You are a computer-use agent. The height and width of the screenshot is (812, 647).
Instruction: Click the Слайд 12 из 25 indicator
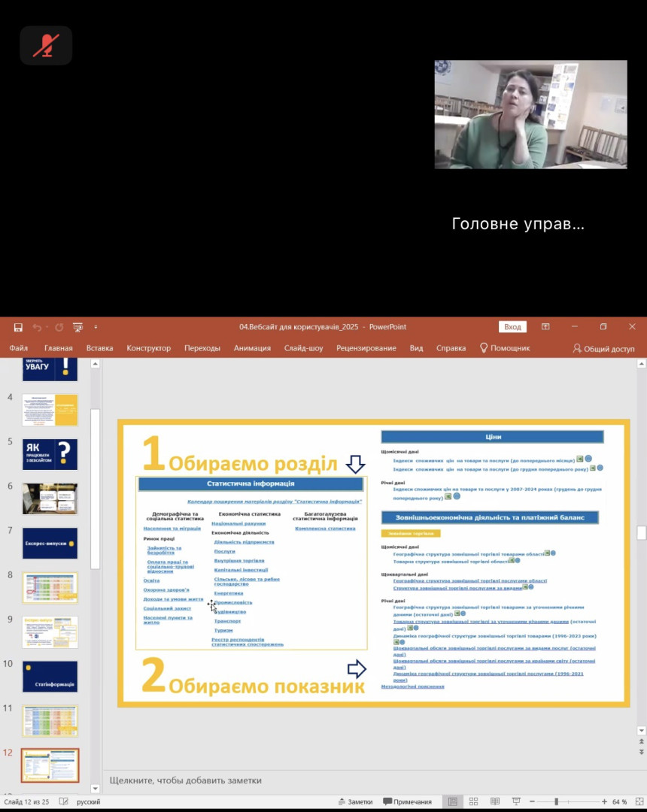pos(26,801)
